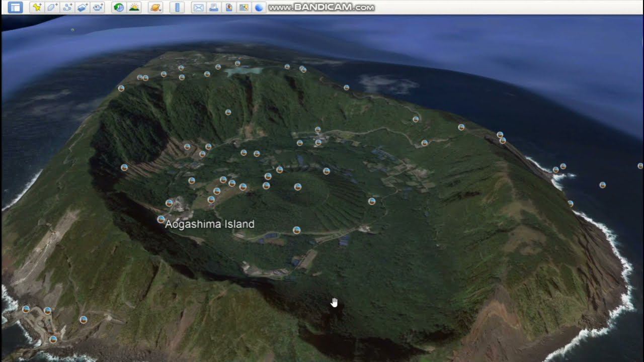Toggle sunlight across the landscape

(134, 8)
